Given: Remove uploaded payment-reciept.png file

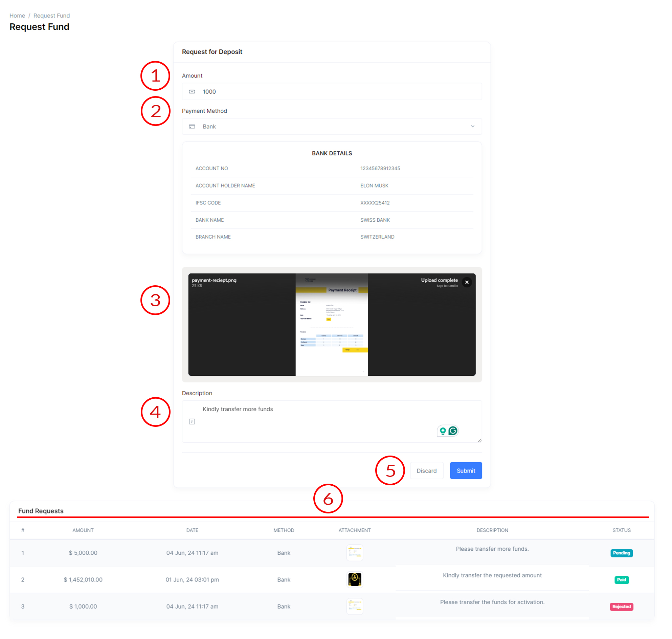Looking at the screenshot, I should pos(467,282).
